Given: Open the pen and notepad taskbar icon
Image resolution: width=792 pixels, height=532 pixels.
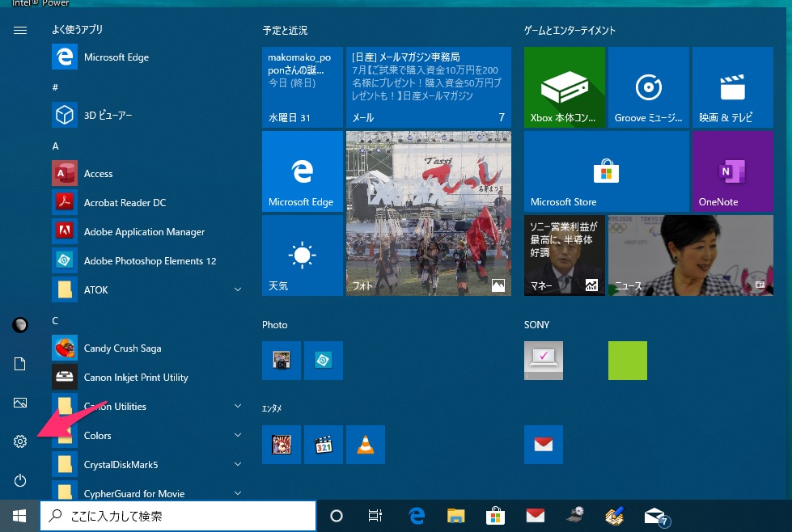Looking at the screenshot, I should 615,516.
